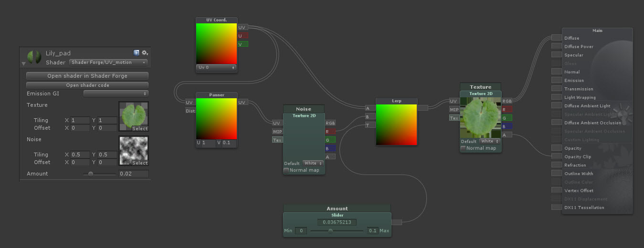Click the green V output of UV Coord.
Image resolution: width=644 pixels, height=248 pixels.
pos(243,44)
